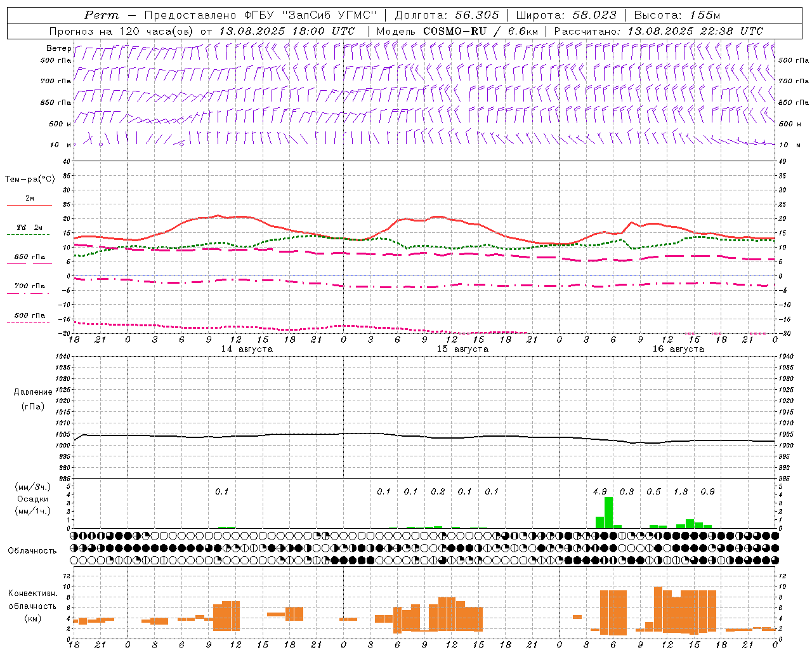
Task: Select the "Осадки" precipitation label
Action: 33,499
